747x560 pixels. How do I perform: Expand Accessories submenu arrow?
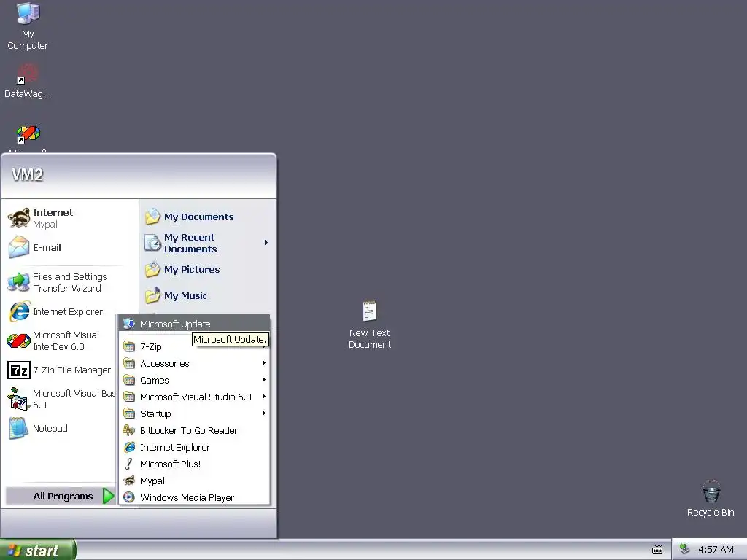pos(263,363)
